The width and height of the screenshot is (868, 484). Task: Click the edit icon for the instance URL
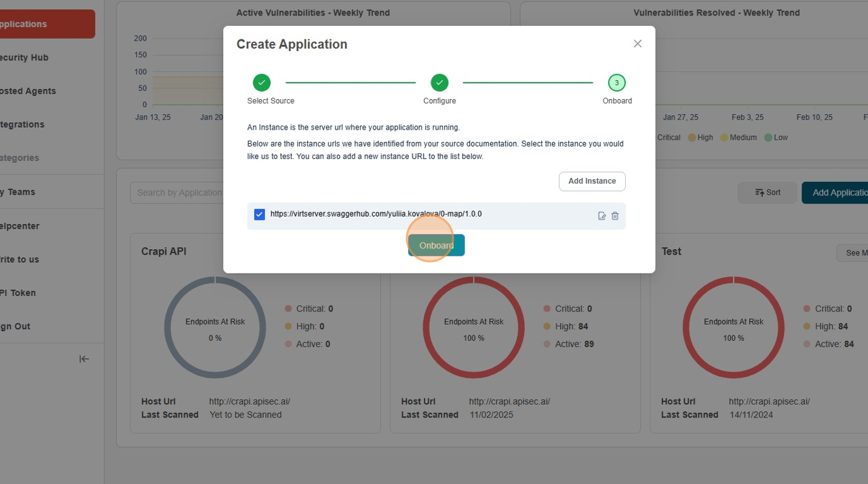601,216
